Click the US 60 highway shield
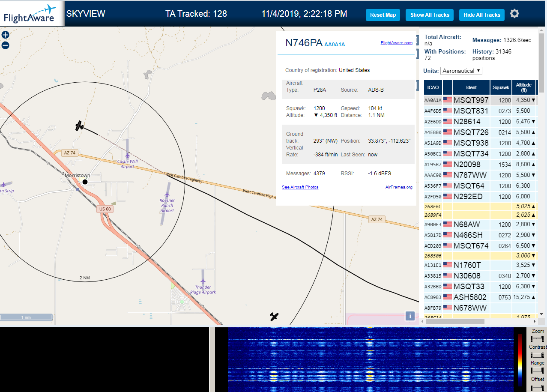 (x=105, y=209)
